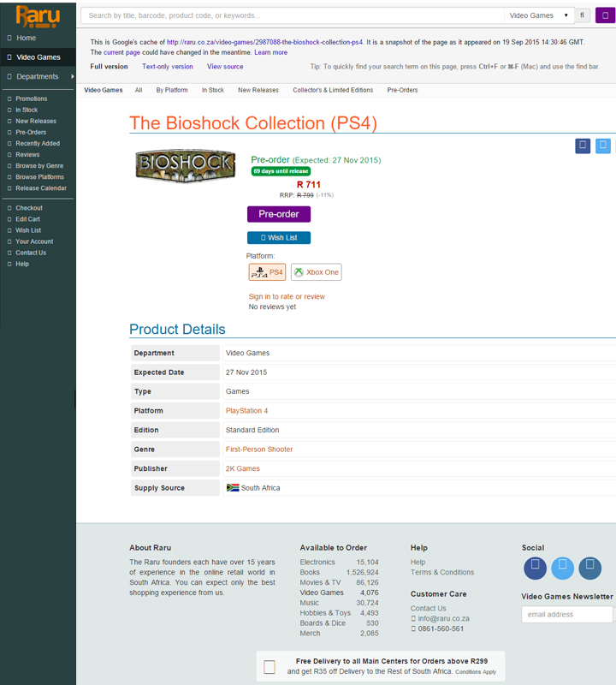Open New Releases in sidebar
The image size is (616, 685).
click(x=36, y=121)
